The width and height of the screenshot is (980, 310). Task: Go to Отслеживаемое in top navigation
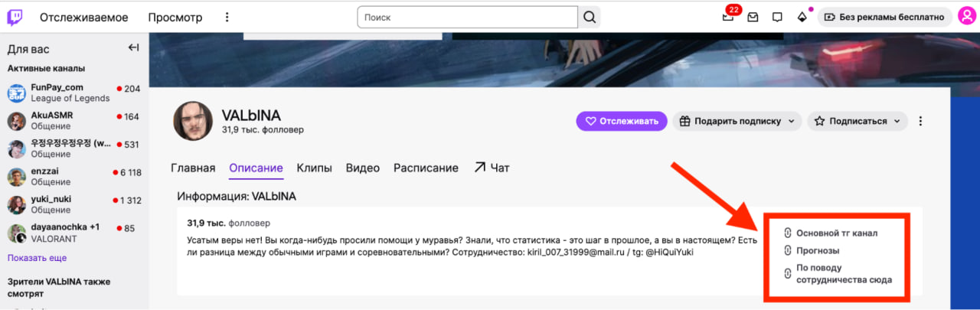(84, 17)
